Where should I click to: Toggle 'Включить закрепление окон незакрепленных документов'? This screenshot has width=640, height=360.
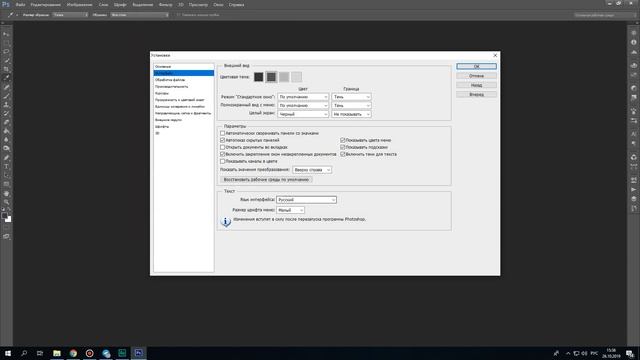222,154
